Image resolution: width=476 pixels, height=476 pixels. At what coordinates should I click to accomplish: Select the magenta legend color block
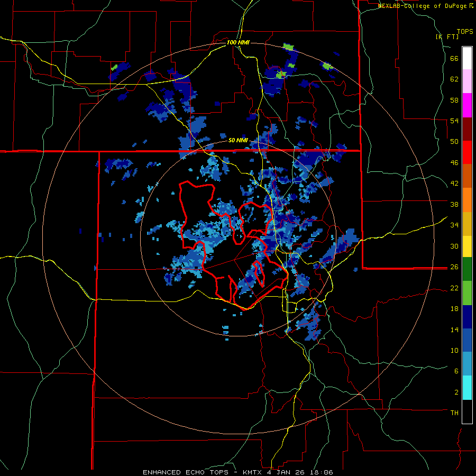[467, 105]
